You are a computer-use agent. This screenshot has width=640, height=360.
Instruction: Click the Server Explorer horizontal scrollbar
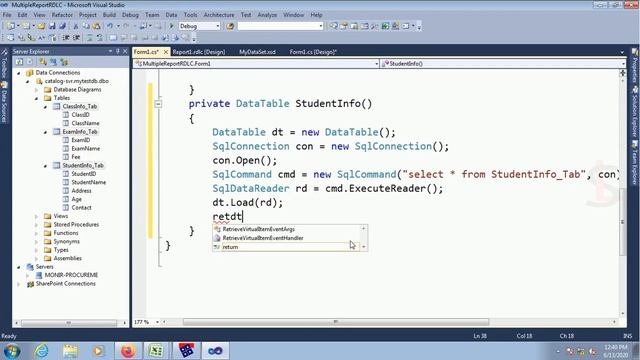coord(69,323)
